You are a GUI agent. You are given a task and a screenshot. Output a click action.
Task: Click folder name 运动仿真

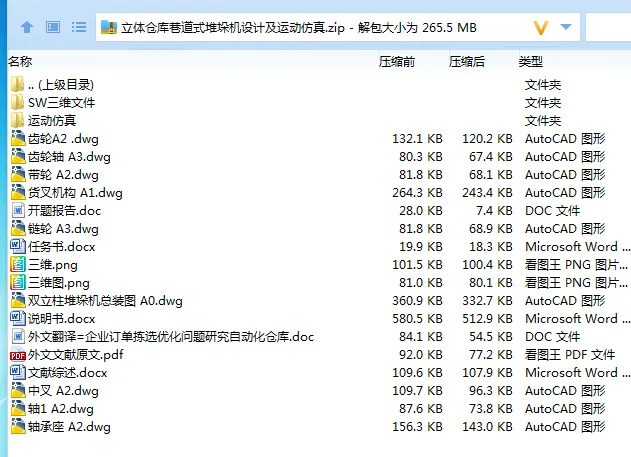point(52,121)
